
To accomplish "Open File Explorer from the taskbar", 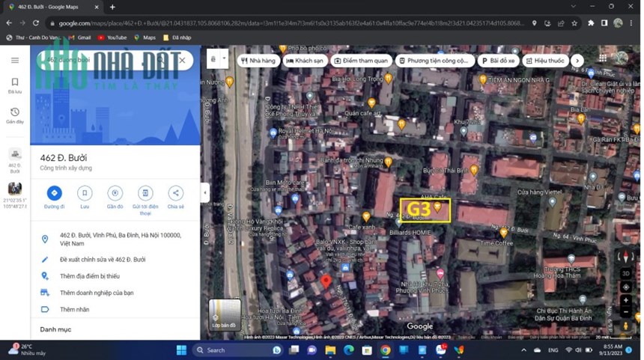I will (x=330, y=350).
